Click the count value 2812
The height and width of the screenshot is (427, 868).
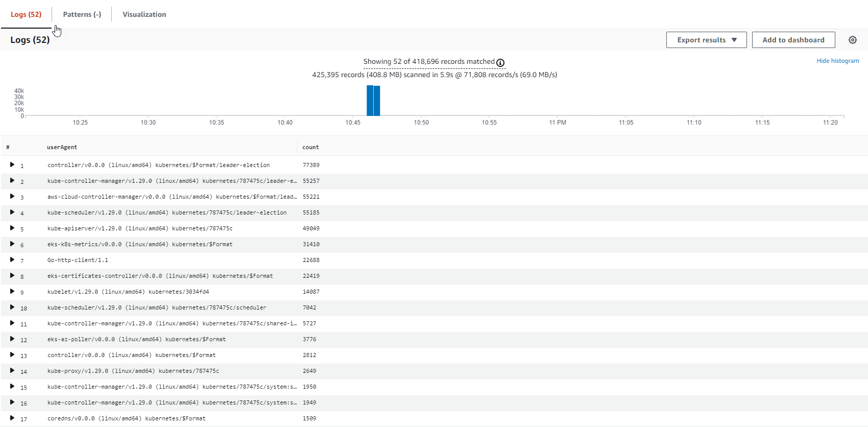tap(309, 355)
